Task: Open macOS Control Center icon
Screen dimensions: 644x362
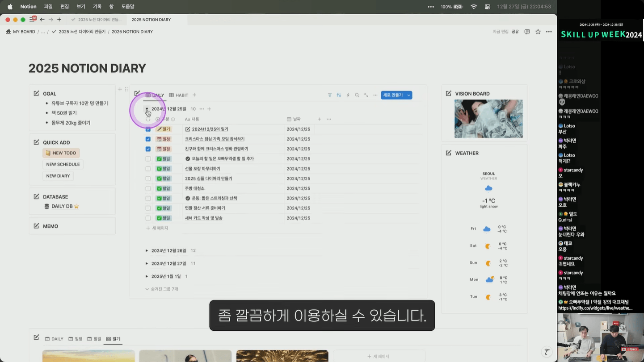Action: 487,7
